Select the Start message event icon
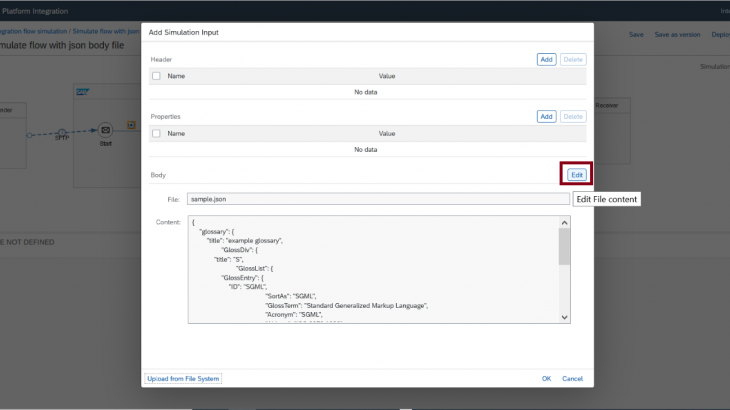This screenshot has width=730, height=410. tap(106, 130)
